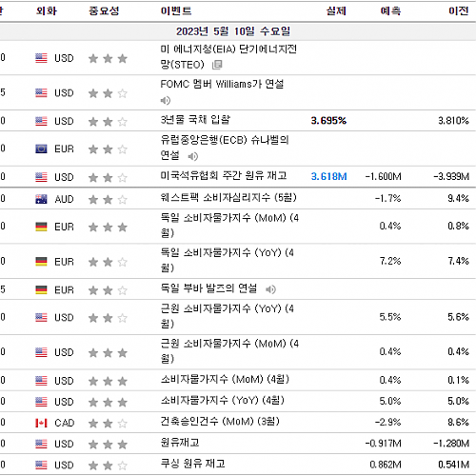Open the 미국석유협회 주간 원유 재고 event

[x=224, y=176]
